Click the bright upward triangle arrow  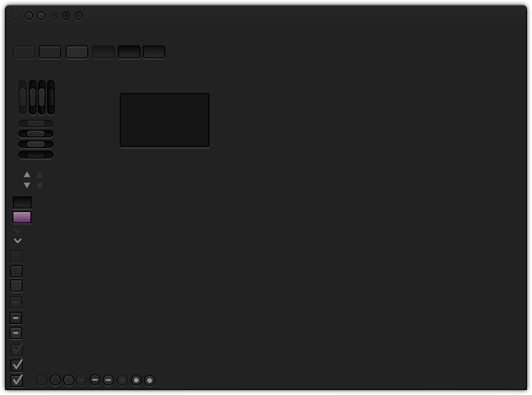point(27,174)
